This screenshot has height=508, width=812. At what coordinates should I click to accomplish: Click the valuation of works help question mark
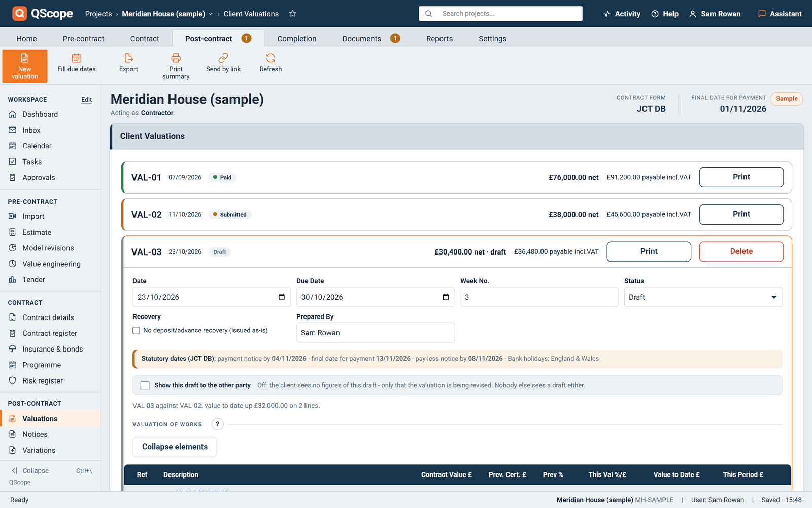tap(217, 424)
